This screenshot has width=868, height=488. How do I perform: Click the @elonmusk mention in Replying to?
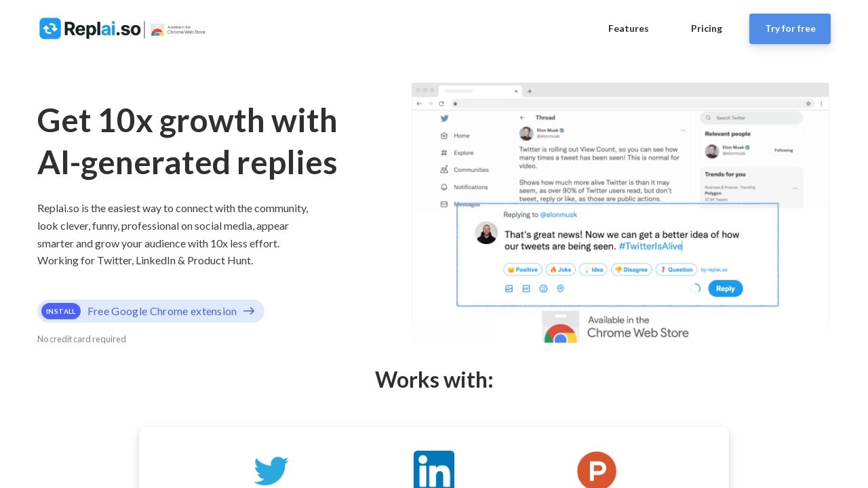coord(558,214)
